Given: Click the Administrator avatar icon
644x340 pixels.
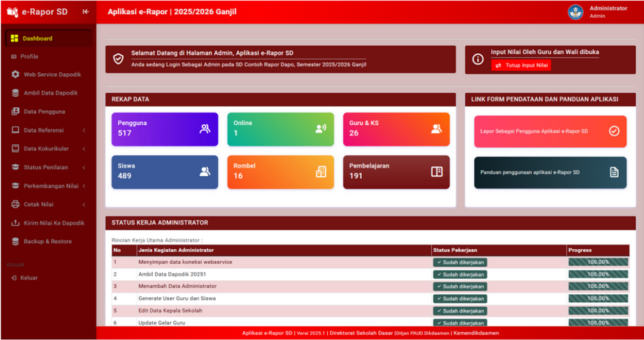Looking at the screenshot, I should click(575, 12).
